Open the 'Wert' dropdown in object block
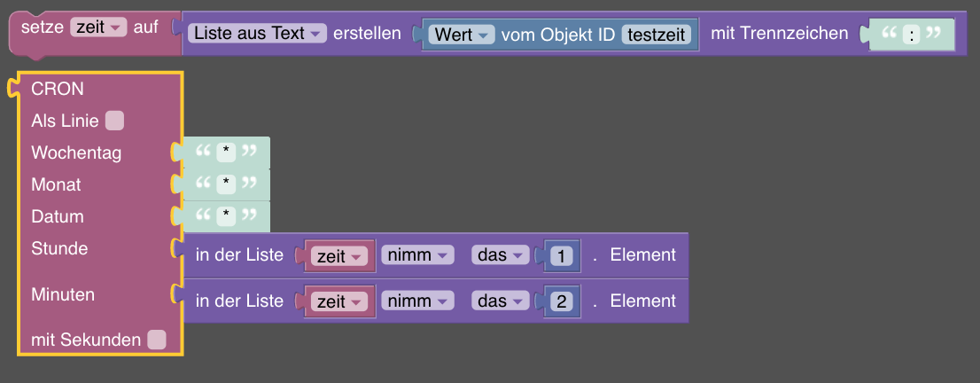 [x=462, y=35]
